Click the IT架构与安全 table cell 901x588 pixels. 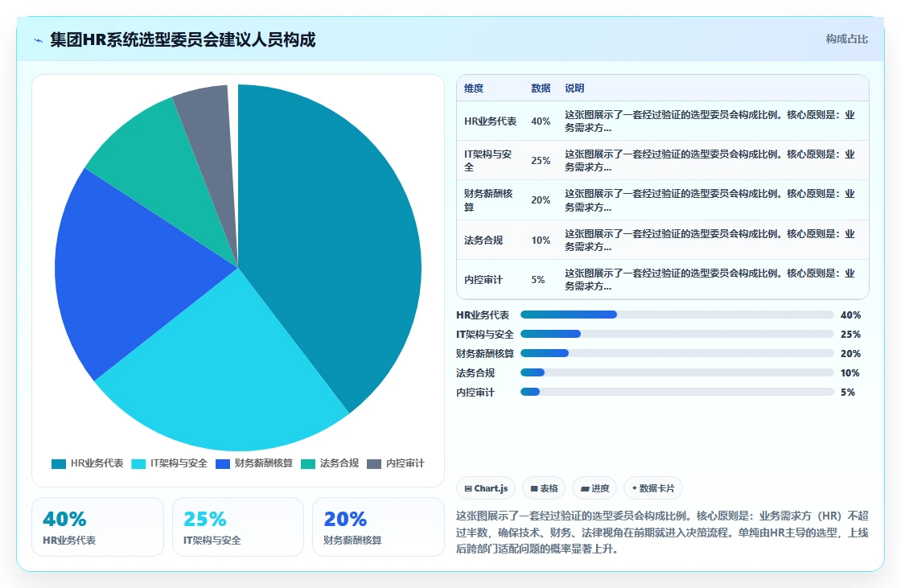pos(488,160)
